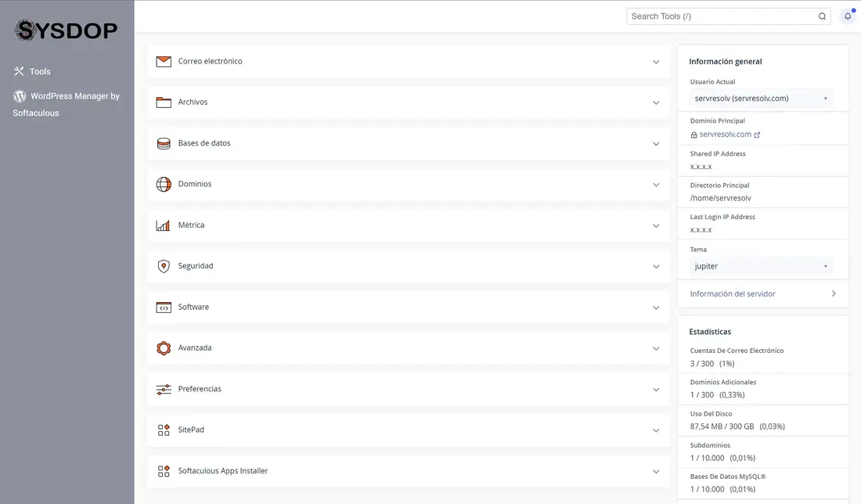Expand the Métrica section chevron
The height and width of the screenshot is (504, 861).
(656, 225)
